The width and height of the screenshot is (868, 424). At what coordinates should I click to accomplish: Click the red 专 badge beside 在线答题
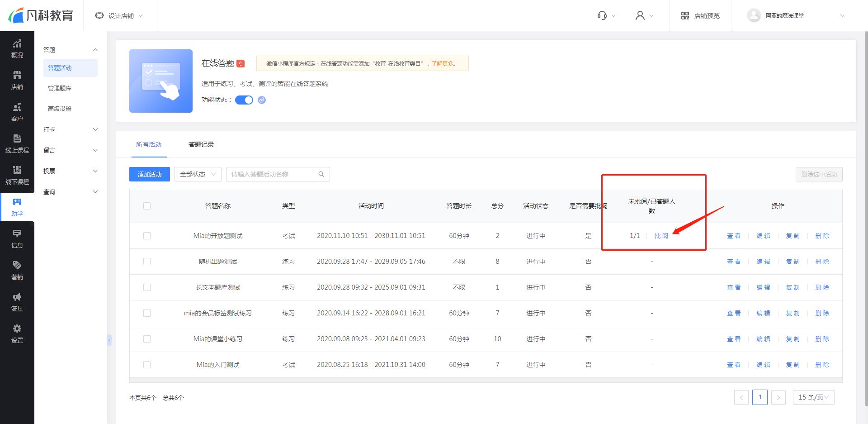241,63
